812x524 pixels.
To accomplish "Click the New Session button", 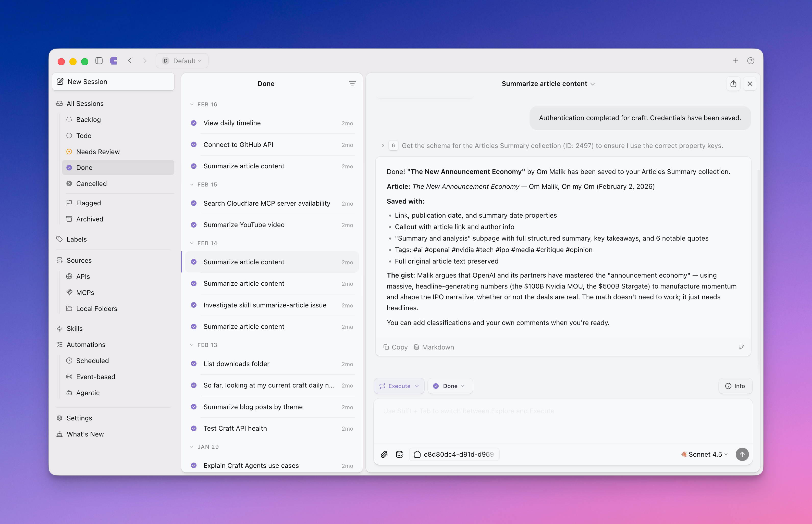I will click(113, 82).
